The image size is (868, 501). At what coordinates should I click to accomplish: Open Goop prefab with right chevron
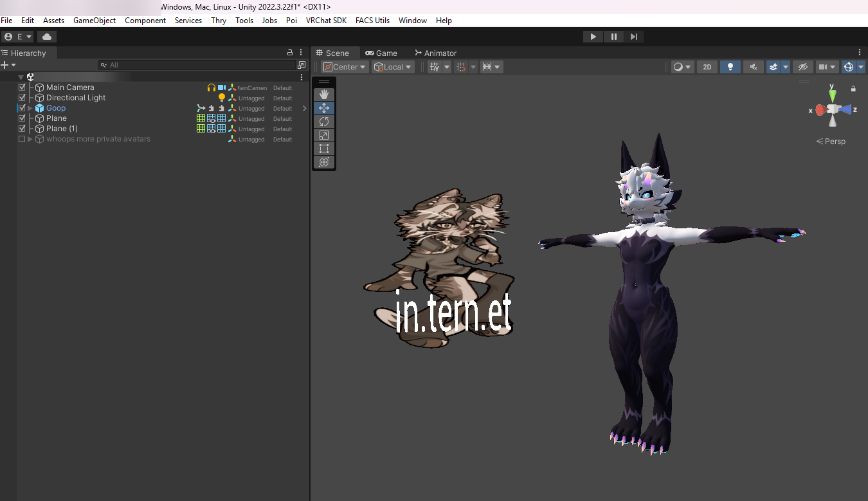click(304, 108)
